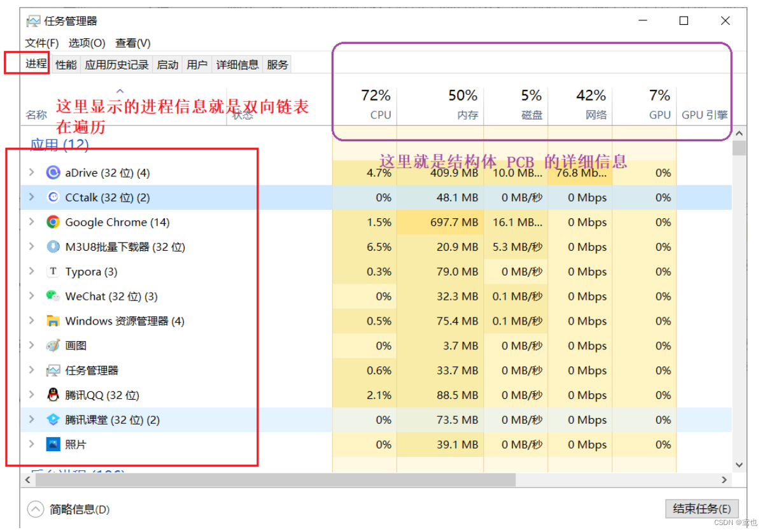Expand the 画图 process row
Viewport: 767px width, 532px height.
point(32,346)
